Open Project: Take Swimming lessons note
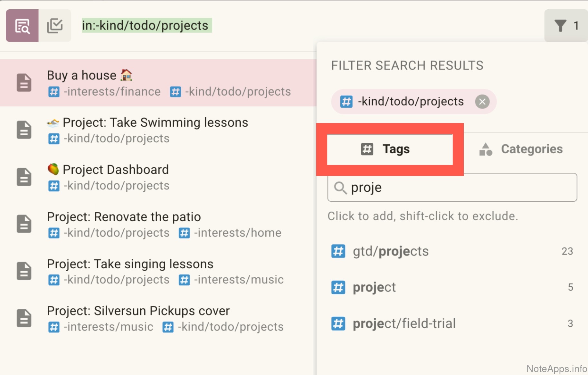 point(155,123)
